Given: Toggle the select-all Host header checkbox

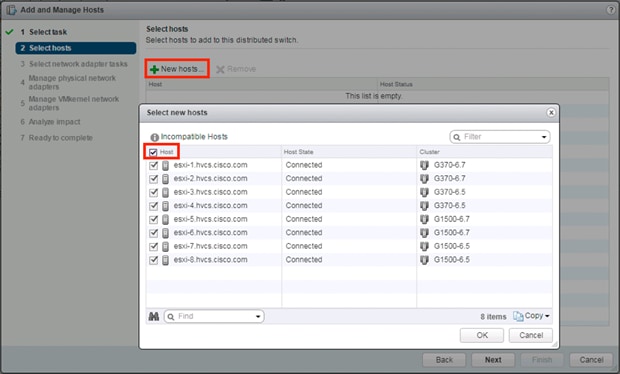Looking at the screenshot, I should point(153,152).
